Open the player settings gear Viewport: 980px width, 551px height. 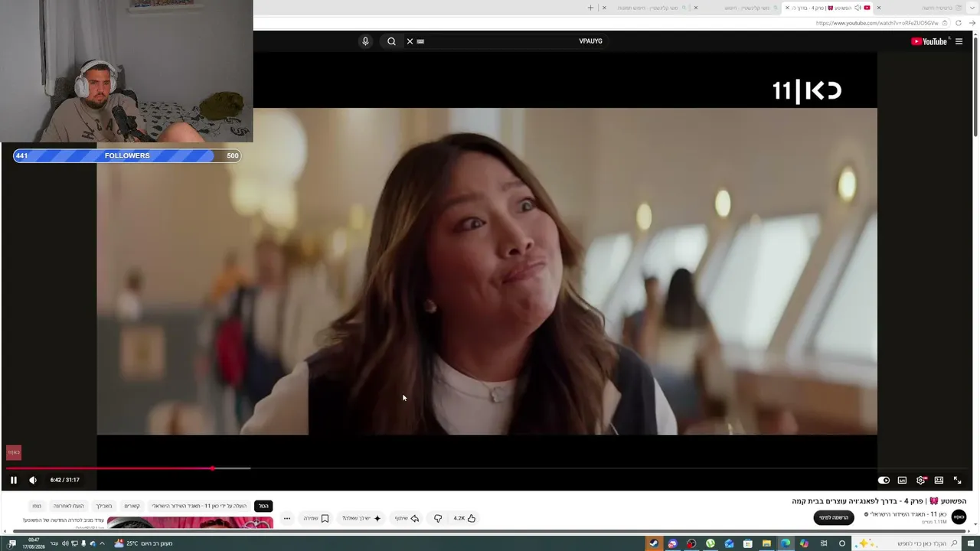point(920,480)
